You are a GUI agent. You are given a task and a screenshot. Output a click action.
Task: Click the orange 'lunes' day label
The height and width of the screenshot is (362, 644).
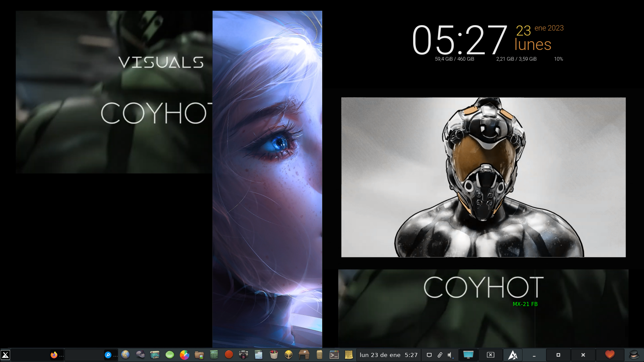pyautogui.click(x=533, y=45)
